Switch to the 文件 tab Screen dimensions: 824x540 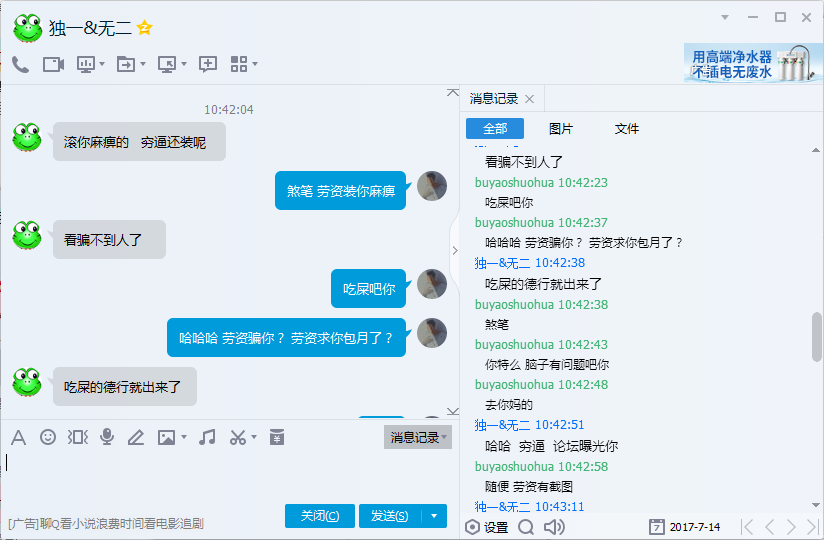[x=626, y=129]
